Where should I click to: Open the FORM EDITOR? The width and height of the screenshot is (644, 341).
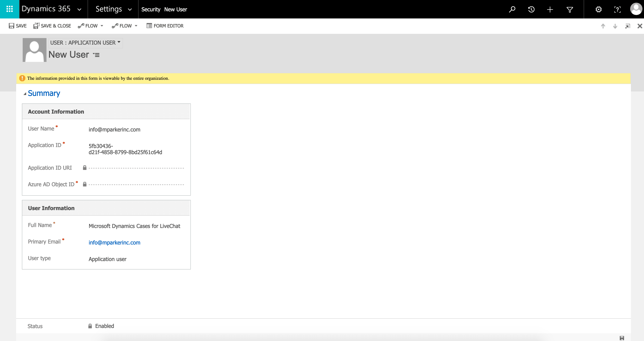165,26
